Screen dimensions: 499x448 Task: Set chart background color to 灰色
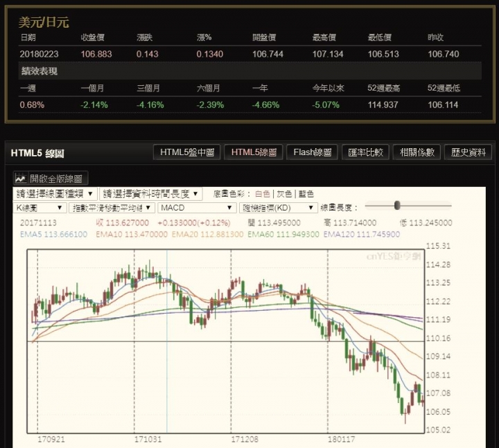click(284, 194)
